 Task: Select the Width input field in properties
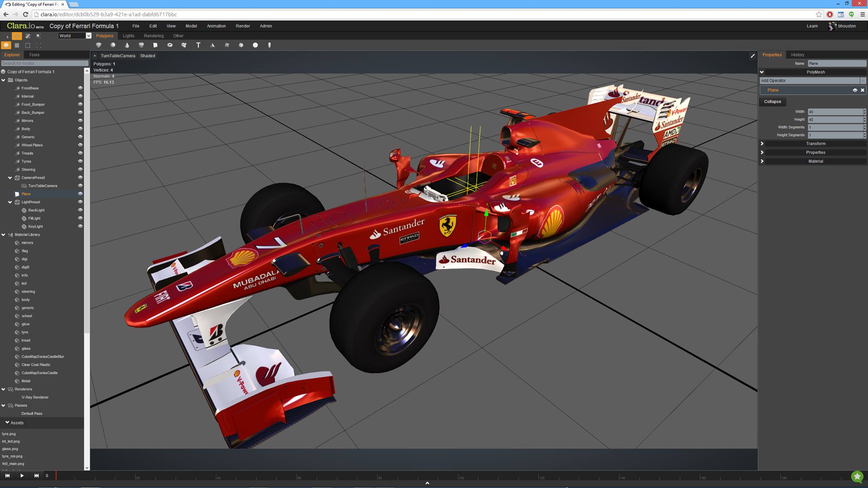click(835, 111)
